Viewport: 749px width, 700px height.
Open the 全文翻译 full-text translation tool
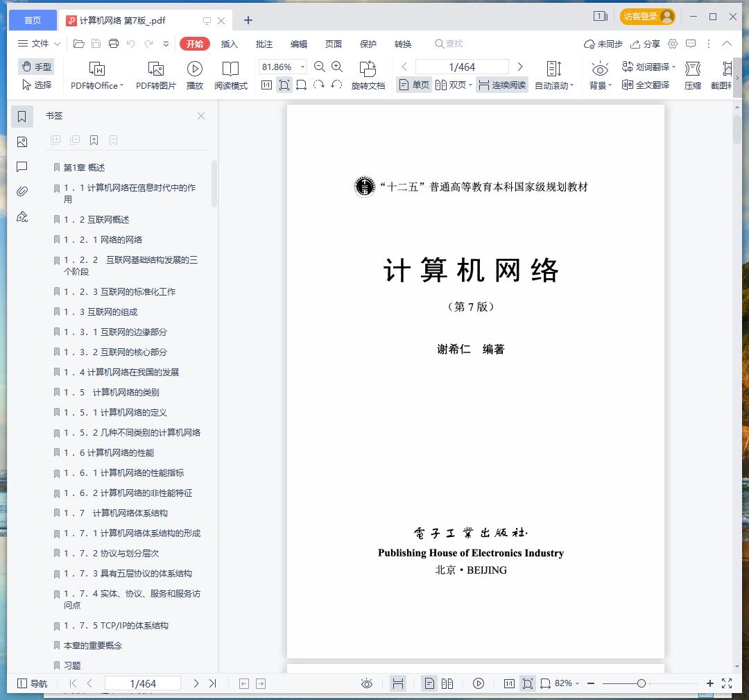[646, 85]
